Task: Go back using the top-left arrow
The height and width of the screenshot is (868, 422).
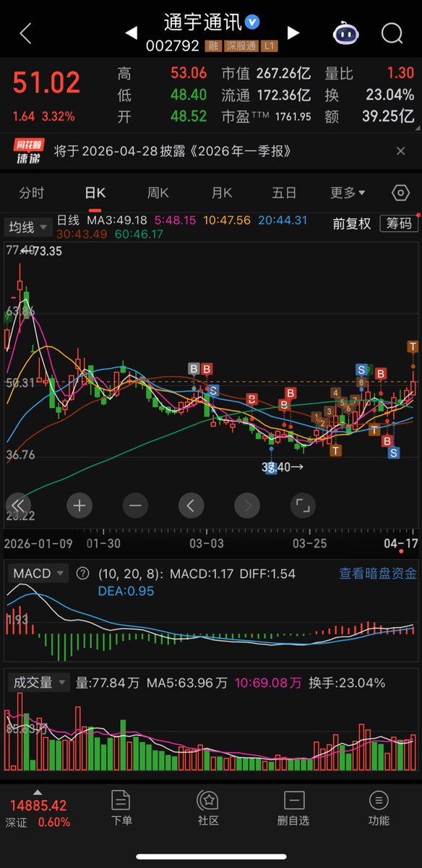Action: [26, 33]
